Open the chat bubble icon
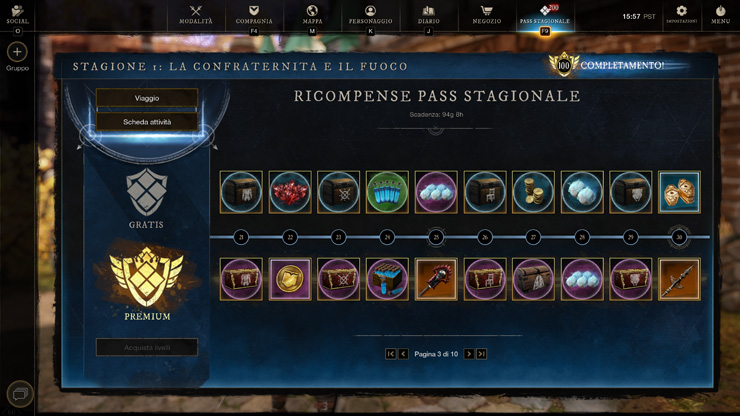 pos(20,394)
